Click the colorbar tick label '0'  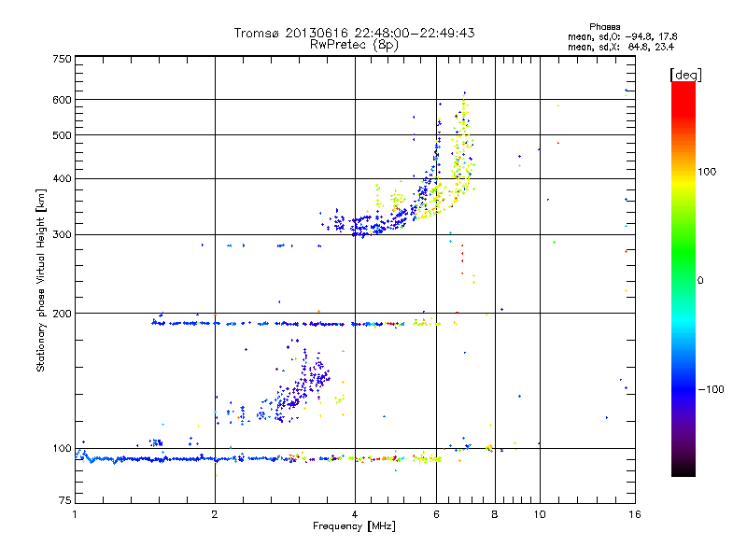pos(700,281)
